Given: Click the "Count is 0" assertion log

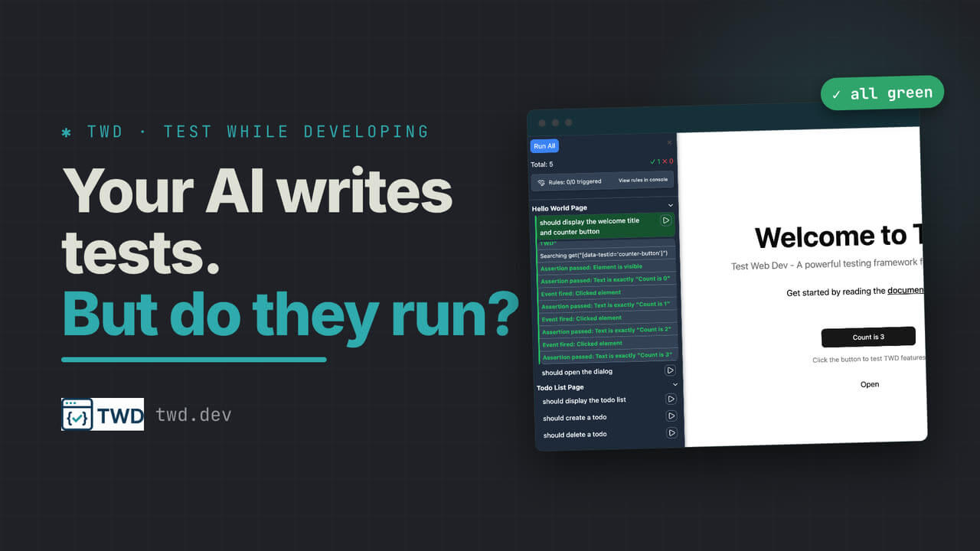Looking at the screenshot, I should [607, 280].
